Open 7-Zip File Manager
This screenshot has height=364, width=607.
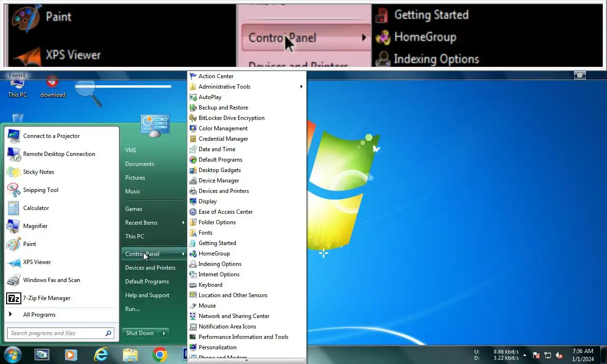[x=62, y=298]
